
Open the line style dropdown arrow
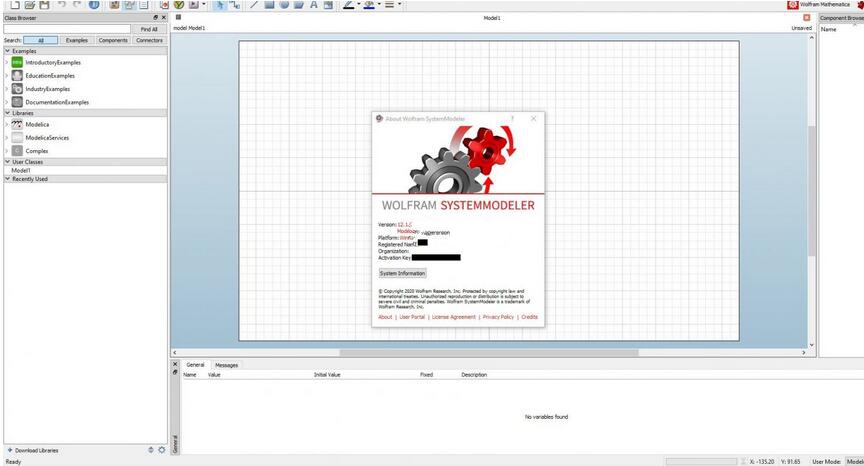coord(399,4)
